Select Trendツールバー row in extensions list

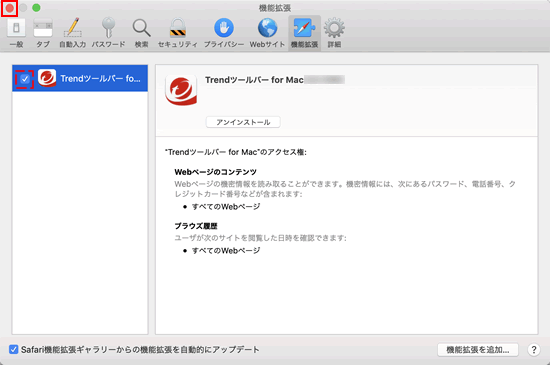(80, 78)
